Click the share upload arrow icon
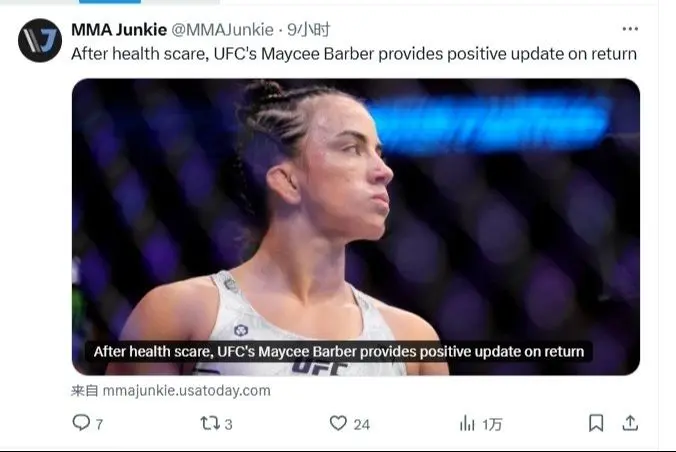The height and width of the screenshot is (452, 676). click(630, 423)
